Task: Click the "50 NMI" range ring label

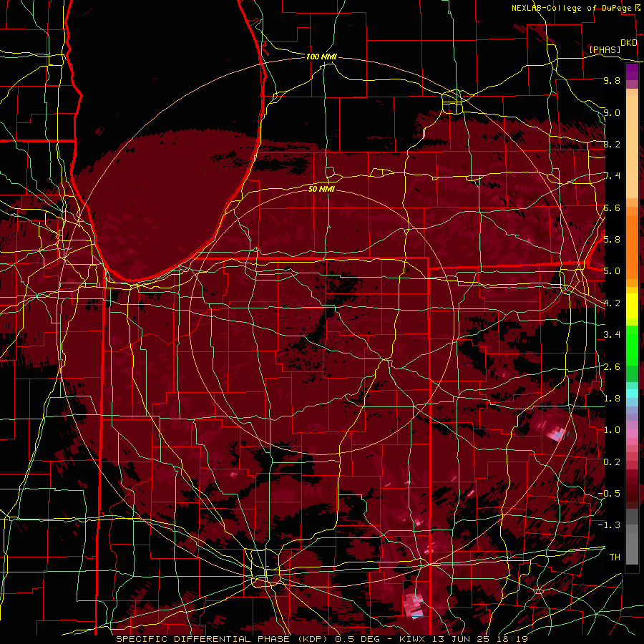Action: [321, 189]
